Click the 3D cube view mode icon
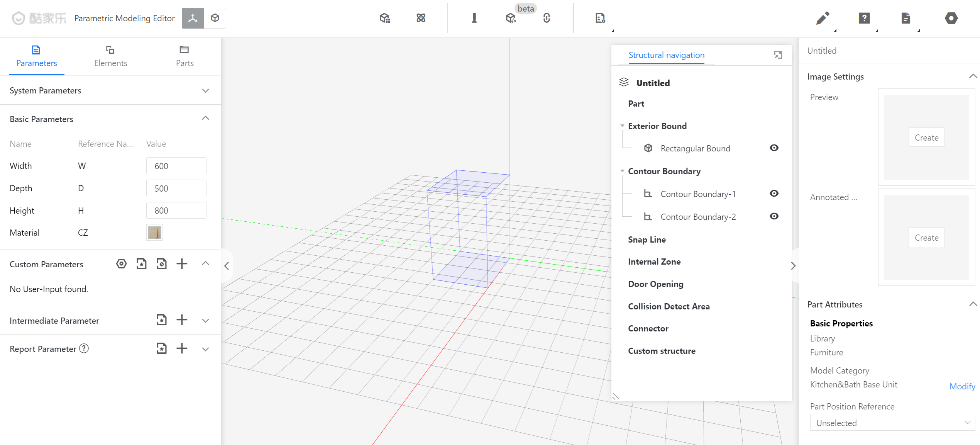This screenshot has width=980, height=445. pyautogui.click(x=215, y=18)
